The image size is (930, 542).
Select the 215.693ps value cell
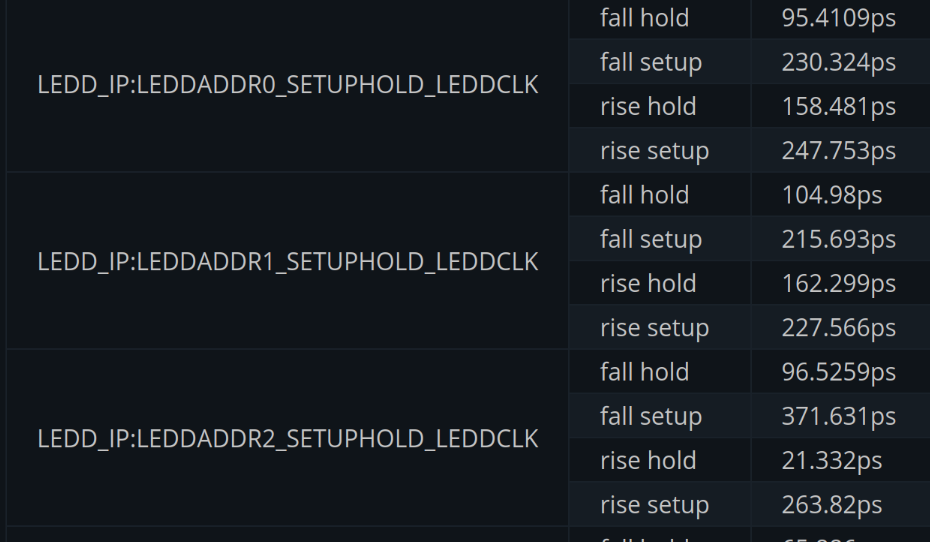838,239
